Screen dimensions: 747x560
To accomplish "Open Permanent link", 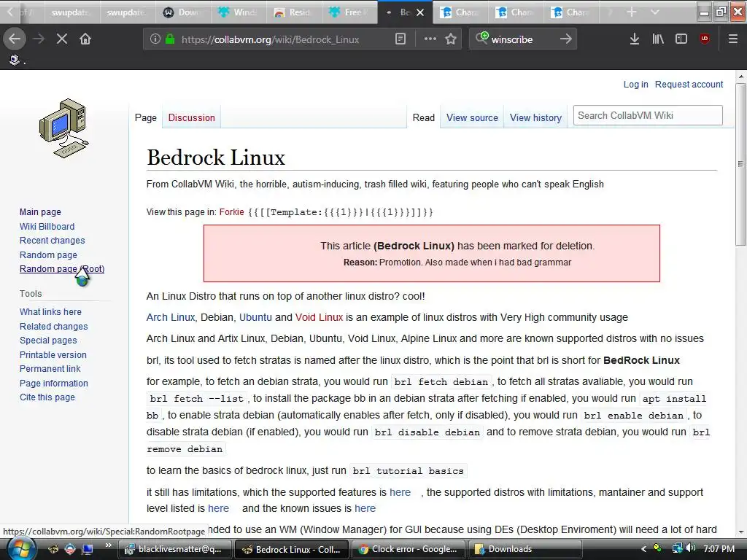I will pyautogui.click(x=50, y=368).
